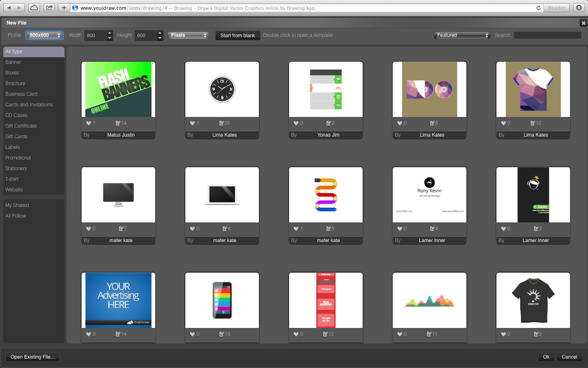Open the iCloud tabs icon in browser toolbar

(34, 8)
